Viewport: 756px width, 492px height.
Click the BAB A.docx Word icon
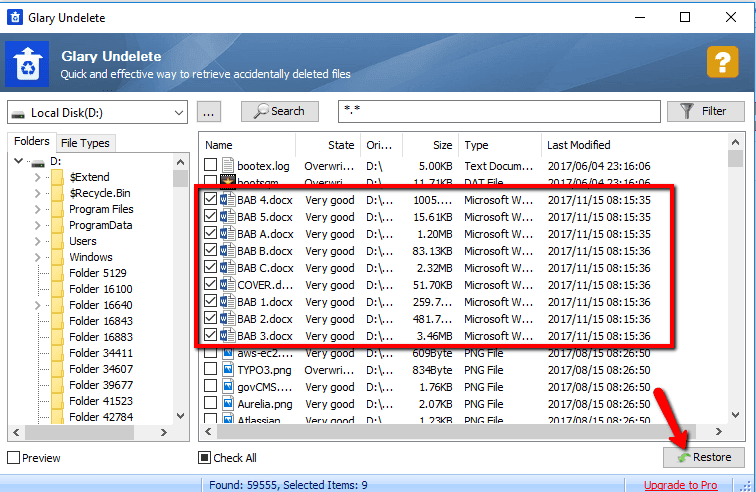pos(228,234)
